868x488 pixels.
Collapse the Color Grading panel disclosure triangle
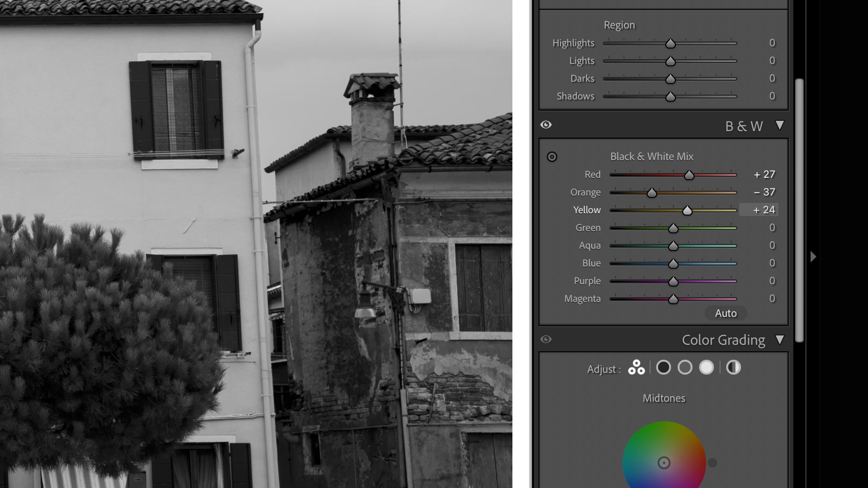pyautogui.click(x=780, y=340)
